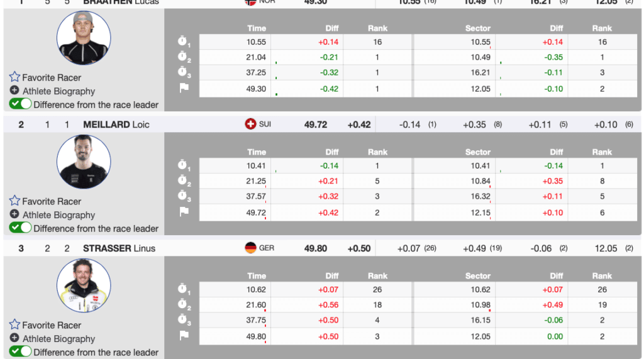Click the star icon in Meillard's panel
Viewport: 644px width, 359px height.
pos(14,201)
